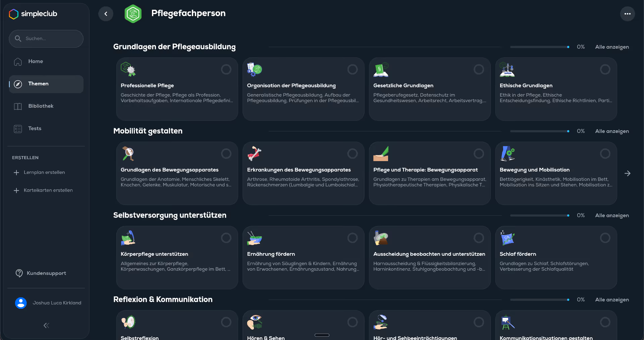
Task: Click the plus icon beside Lernplan erstellen
Action: [16, 173]
